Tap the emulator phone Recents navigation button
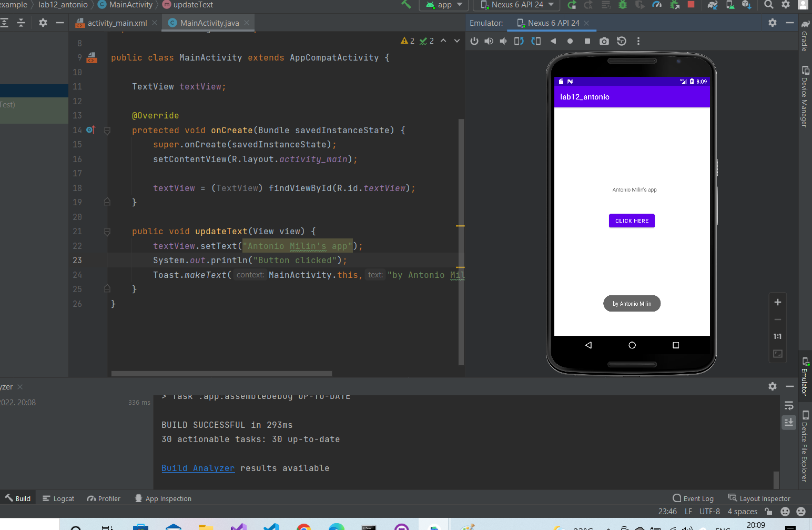The height and width of the screenshot is (530, 812). coord(676,345)
